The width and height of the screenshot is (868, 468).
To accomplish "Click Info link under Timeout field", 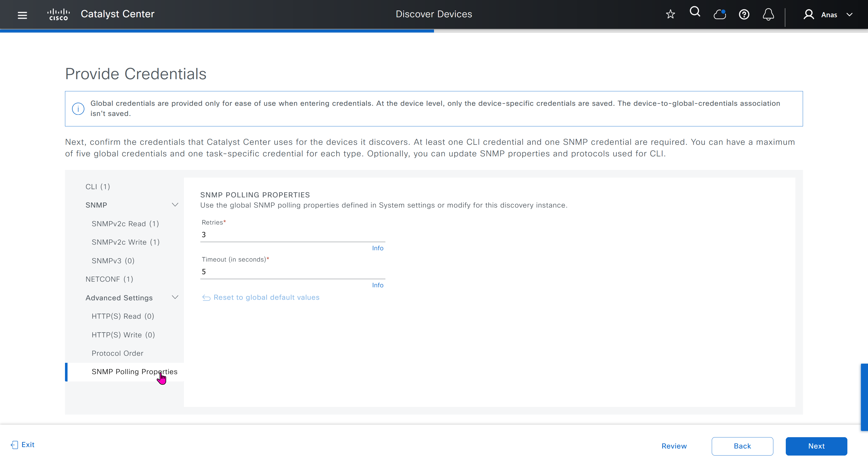I will tap(377, 285).
